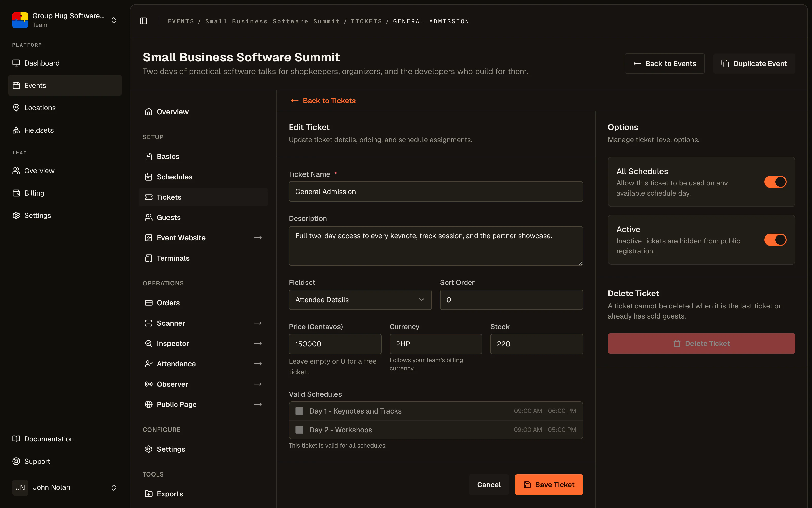Click the Stock input field
Image resolution: width=812 pixels, height=508 pixels.
click(x=536, y=344)
